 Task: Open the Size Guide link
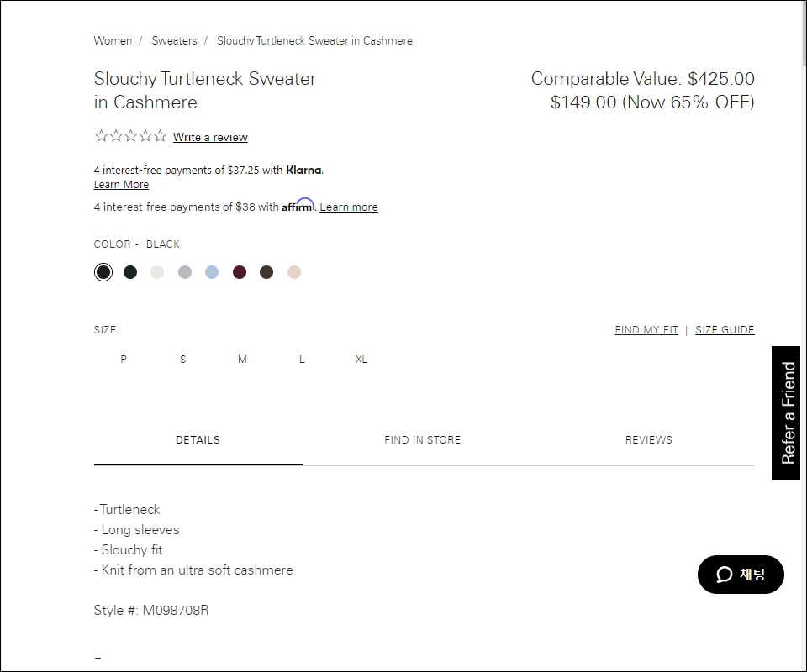point(725,330)
